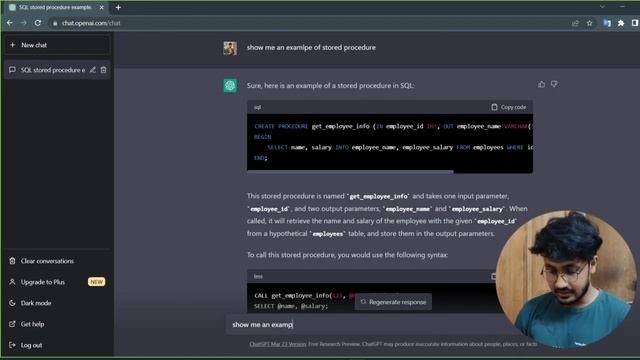Image resolution: width=640 pixels, height=360 pixels.
Task: Click the chat.openai.com address bar
Action: [310, 23]
